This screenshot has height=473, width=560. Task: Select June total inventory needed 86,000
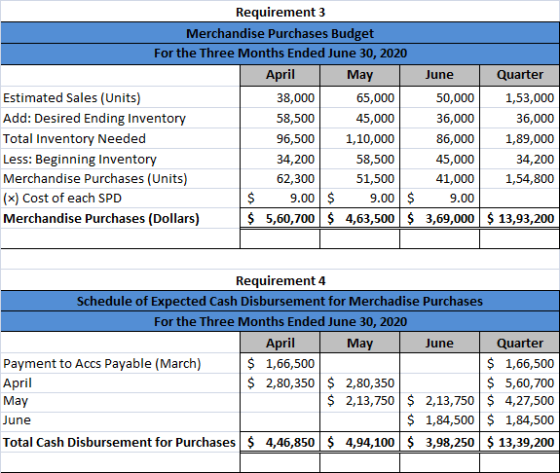(x=440, y=139)
